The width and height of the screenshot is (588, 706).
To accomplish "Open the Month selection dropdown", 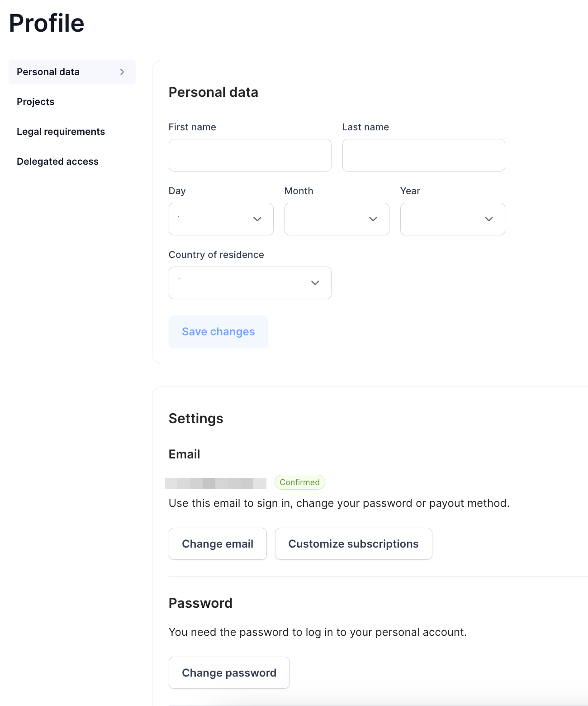I will (337, 219).
